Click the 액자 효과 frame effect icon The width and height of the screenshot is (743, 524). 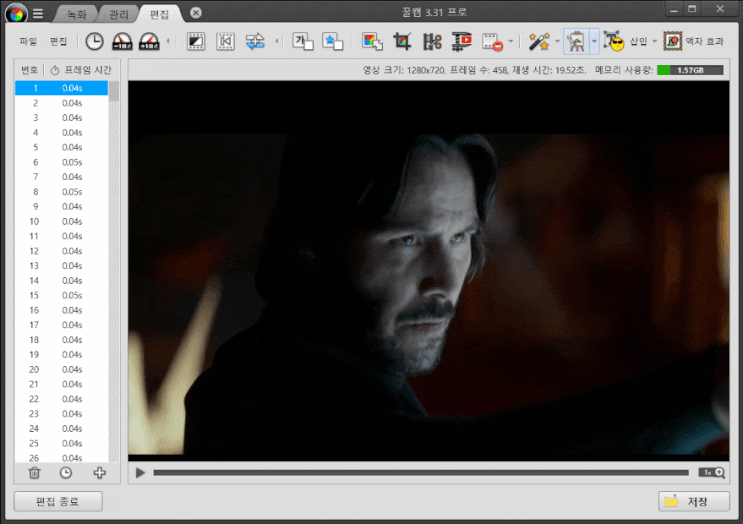coord(672,42)
